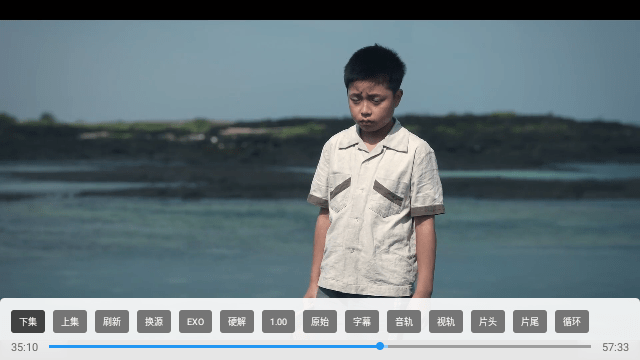Change the 1.00 playback speed
640x360 pixels.
click(278, 322)
